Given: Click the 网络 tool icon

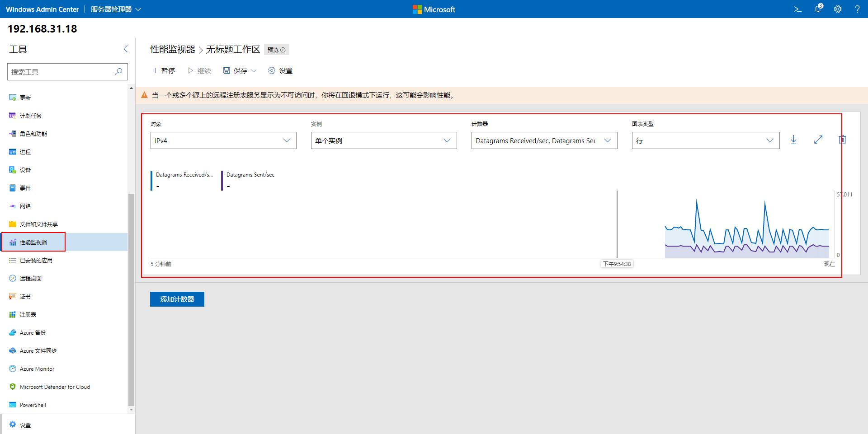Looking at the screenshot, I should pyautogui.click(x=13, y=206).
